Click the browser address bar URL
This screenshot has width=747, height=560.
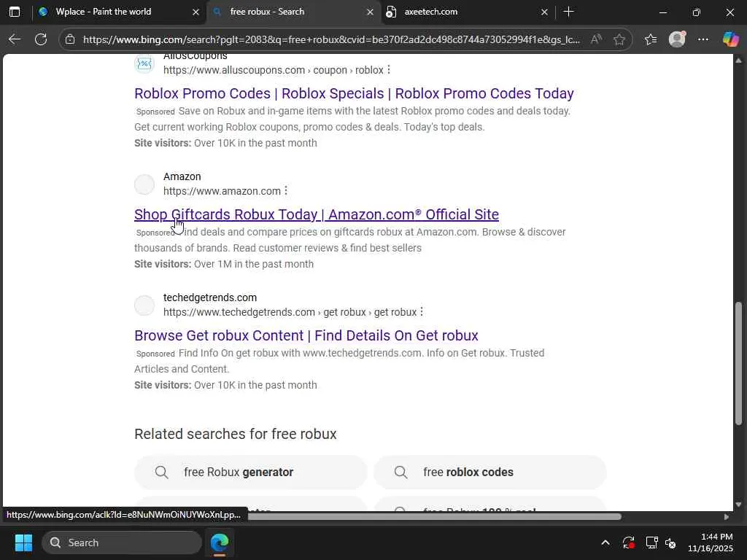(331, 39)
